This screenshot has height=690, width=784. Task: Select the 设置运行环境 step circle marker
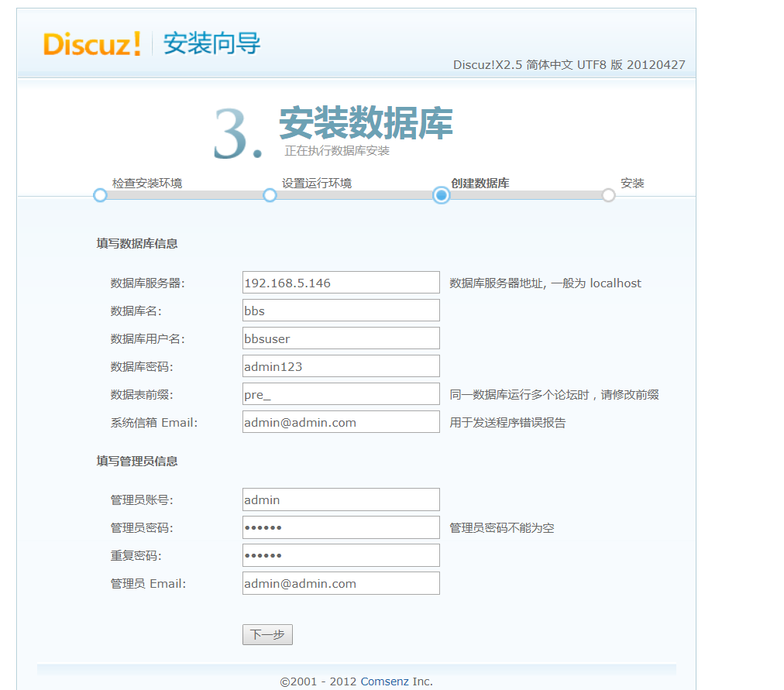tap(270, 195)
